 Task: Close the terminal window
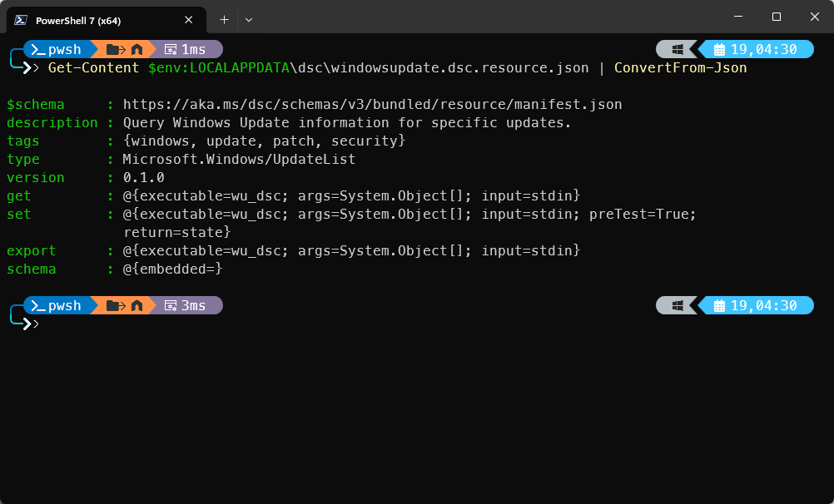[x=814, y=17]
